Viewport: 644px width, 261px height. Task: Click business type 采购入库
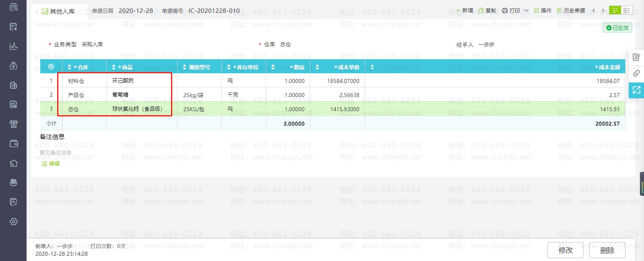tap(92, 44)
